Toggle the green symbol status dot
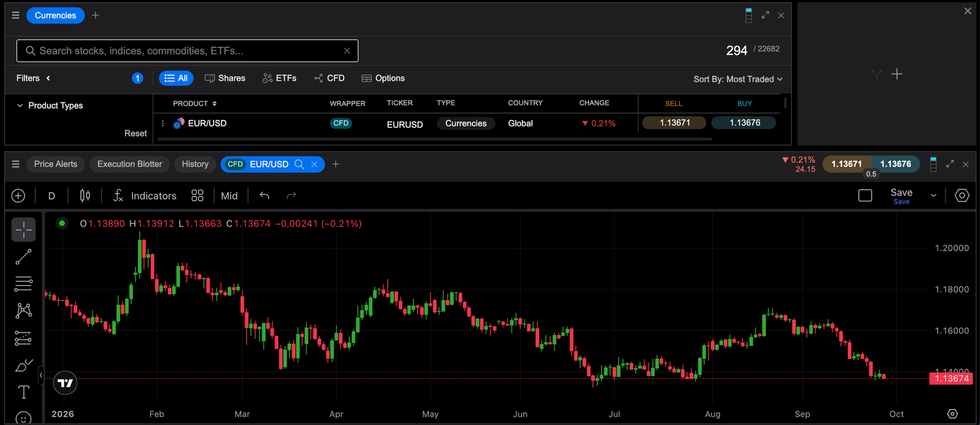 62,224
